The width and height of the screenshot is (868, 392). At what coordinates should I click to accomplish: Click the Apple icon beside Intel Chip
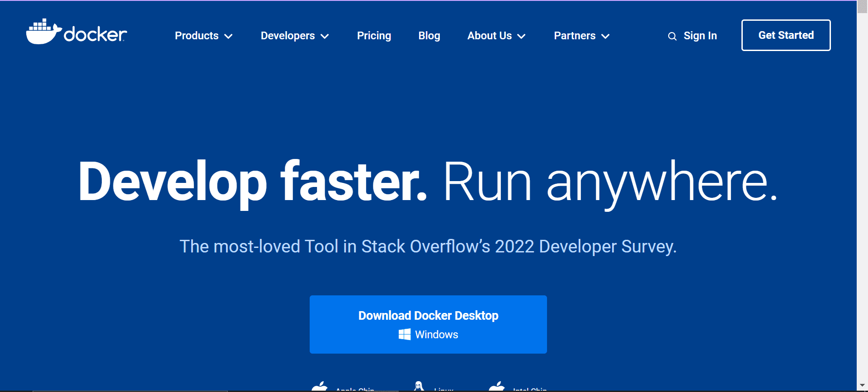click(x=497, y=387)
